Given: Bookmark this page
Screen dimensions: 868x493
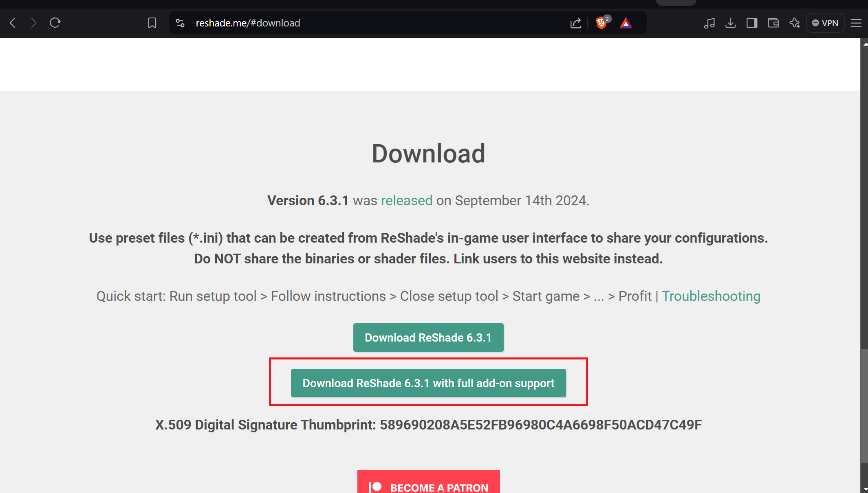Looking at the screenshot, I should (152, 23).
